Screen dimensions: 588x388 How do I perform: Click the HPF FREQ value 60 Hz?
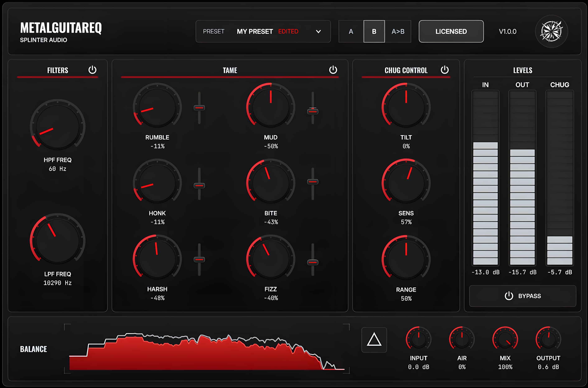pos(58,169)
